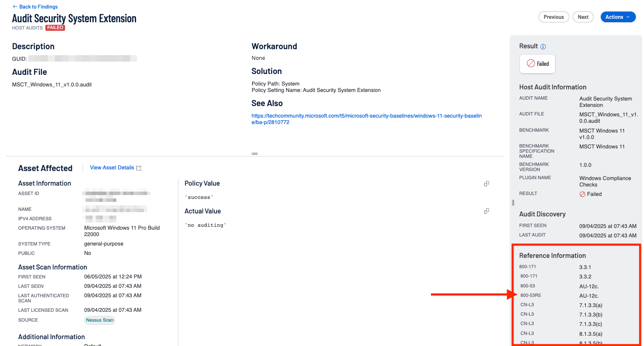Go to the Previous finding
The image size is (644, 346).
pyautogui.click(x=554, y=17)
